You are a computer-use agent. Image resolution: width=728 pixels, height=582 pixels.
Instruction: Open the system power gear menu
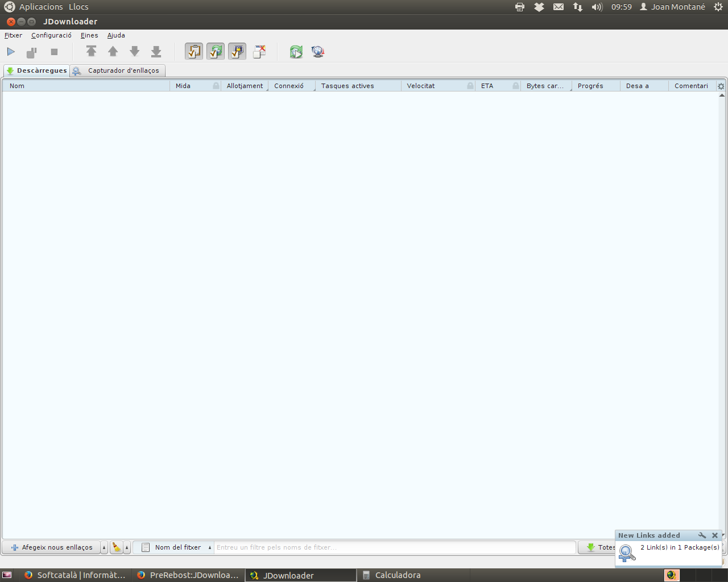718,7
